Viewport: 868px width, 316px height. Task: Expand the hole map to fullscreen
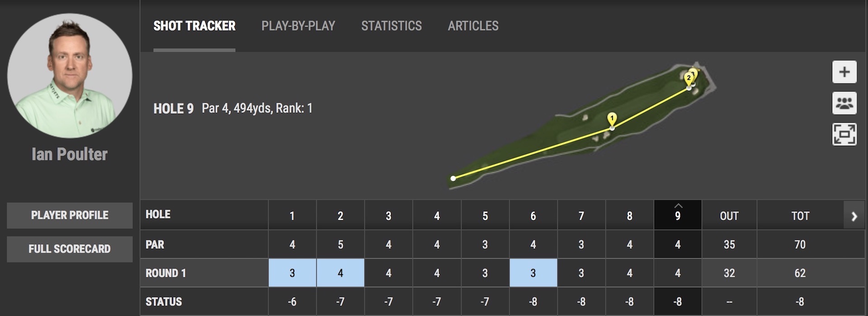pyautogui.click(x=844, y=134)
